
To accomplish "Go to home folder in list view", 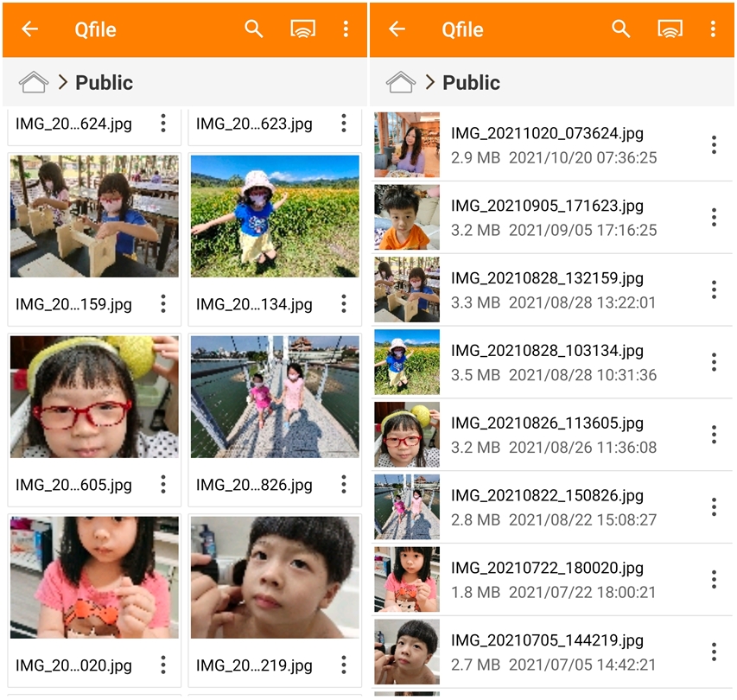I will 400,82.
